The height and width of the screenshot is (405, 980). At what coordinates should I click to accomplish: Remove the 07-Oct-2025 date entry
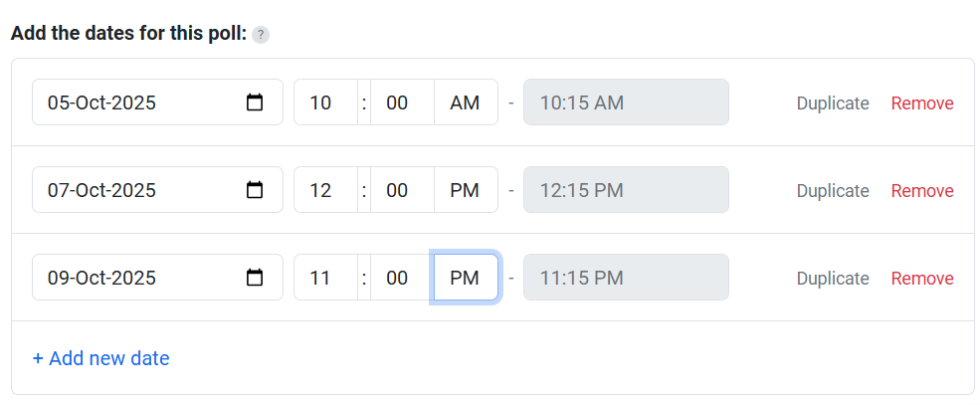click(x=922, y=191)
